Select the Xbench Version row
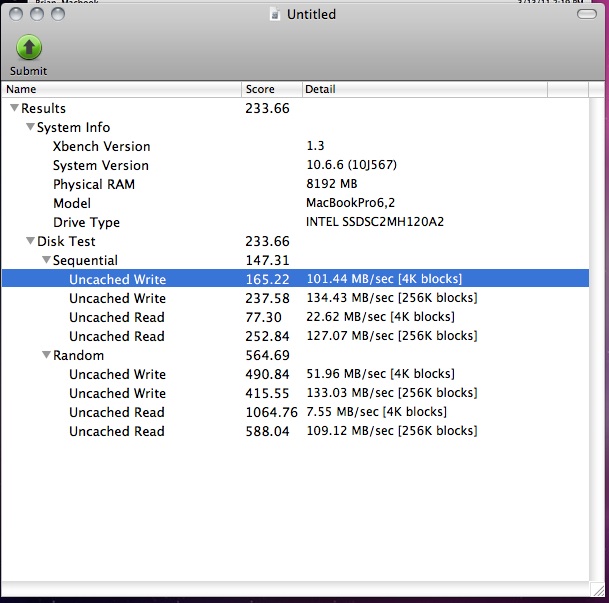Image resolution: width=609 pixels, height=603 pixels. point(295,146)
